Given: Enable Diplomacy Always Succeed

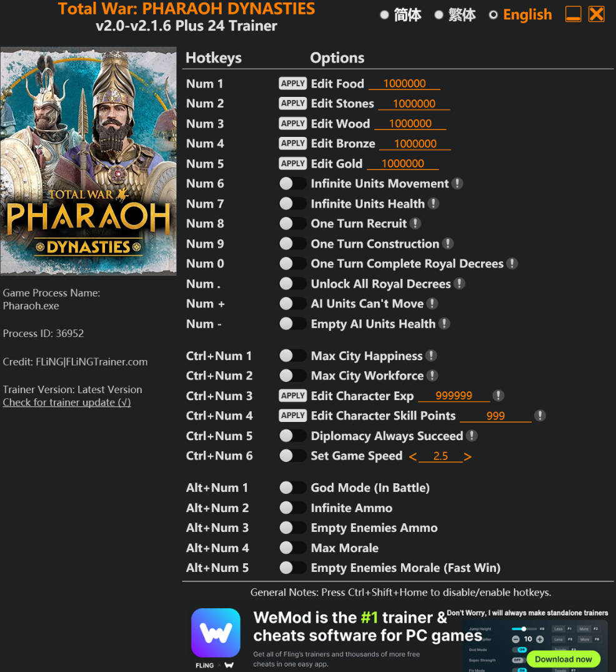Looking at the screenshot, I should click(292, 436).
